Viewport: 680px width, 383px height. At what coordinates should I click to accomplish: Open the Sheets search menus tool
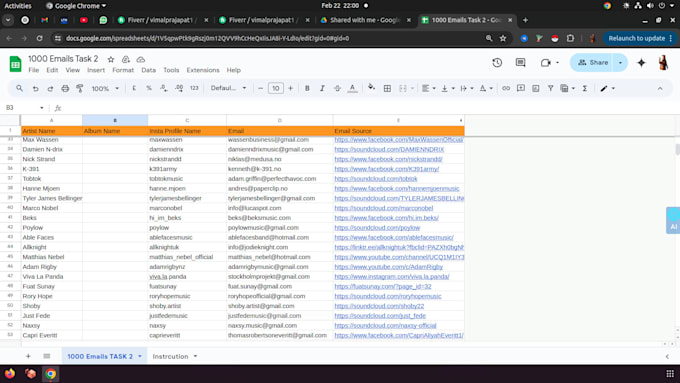click(x=20, y=88)
